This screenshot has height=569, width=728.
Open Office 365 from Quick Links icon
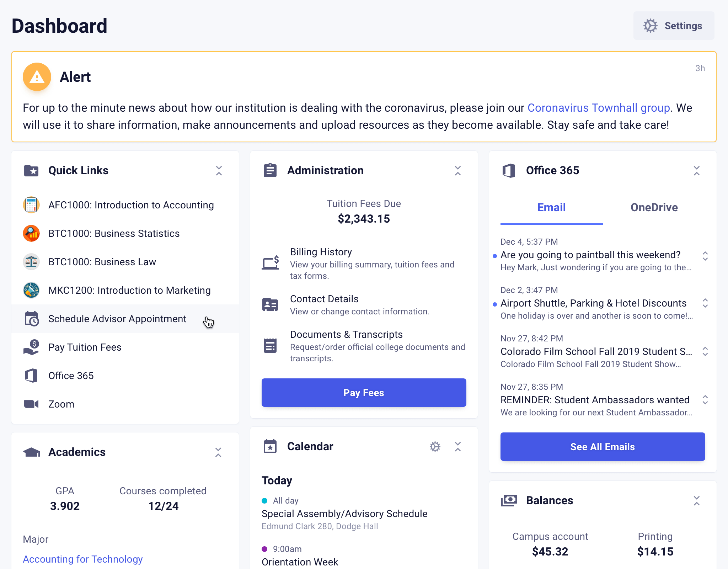pyautogui.click(x=32, y=376)
